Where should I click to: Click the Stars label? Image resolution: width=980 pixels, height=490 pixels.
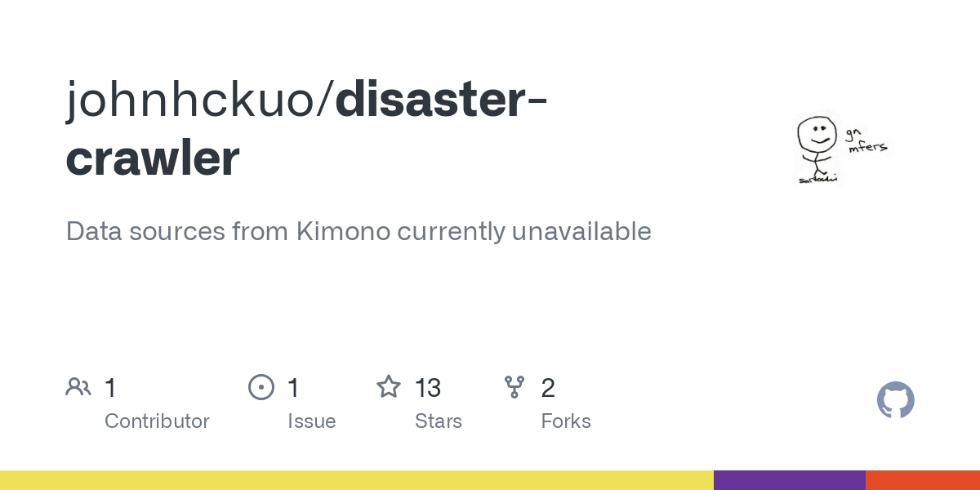tap(439, 421)
